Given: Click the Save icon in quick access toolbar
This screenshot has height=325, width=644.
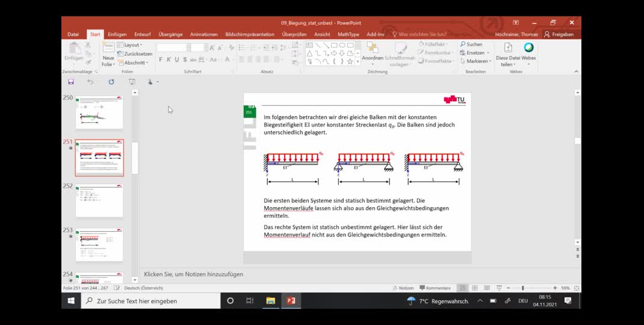Looking at the screenshot, I should (71, 82).
